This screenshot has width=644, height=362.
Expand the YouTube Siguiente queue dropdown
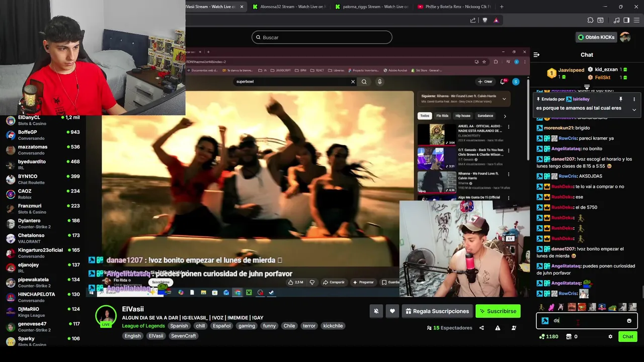point(504,99)
